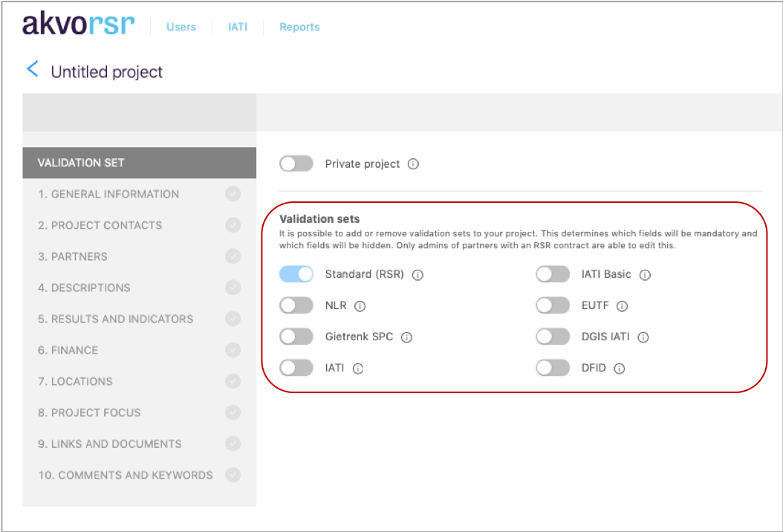783x532 pixels.
Task: Click checkmark icon for General Information
Action: click(233, 194)
